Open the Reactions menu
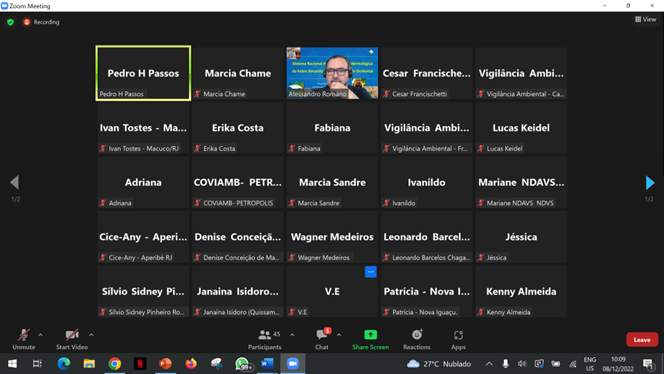Image resolution: width=664 pixels, height=374 pixels. [x=417, y=339]
